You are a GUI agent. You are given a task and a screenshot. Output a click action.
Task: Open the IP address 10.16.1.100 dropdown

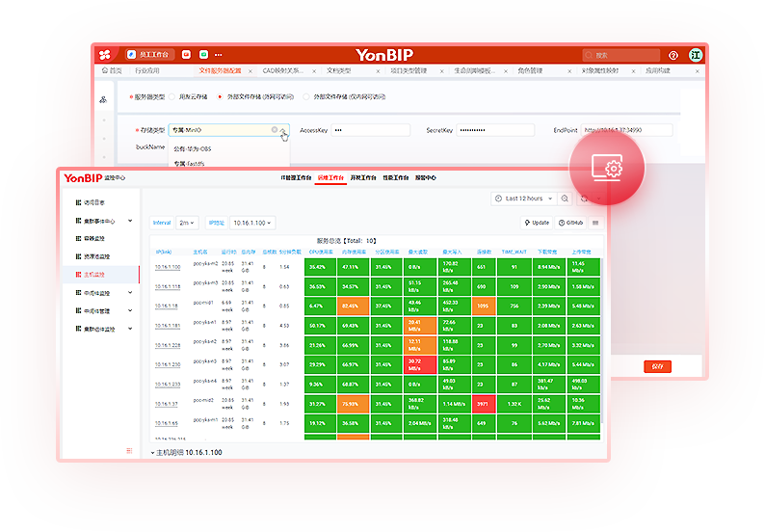tap(252, 223)
